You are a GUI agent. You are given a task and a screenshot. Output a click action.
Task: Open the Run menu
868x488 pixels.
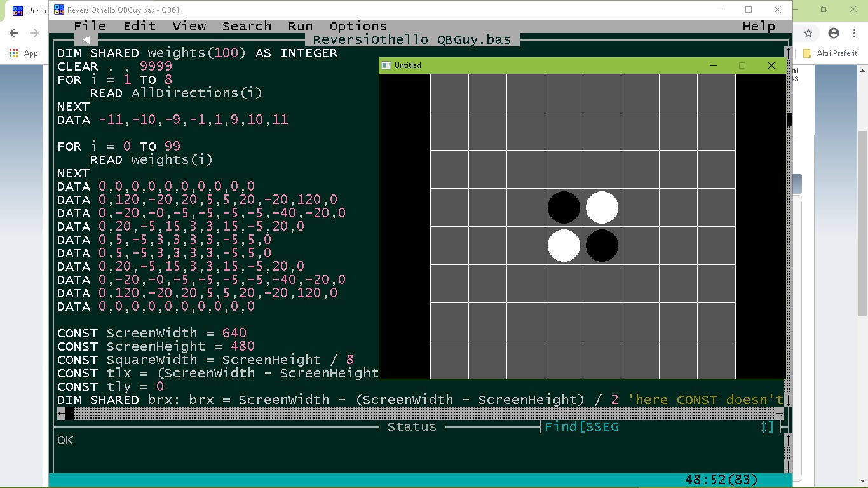point(300,26)
